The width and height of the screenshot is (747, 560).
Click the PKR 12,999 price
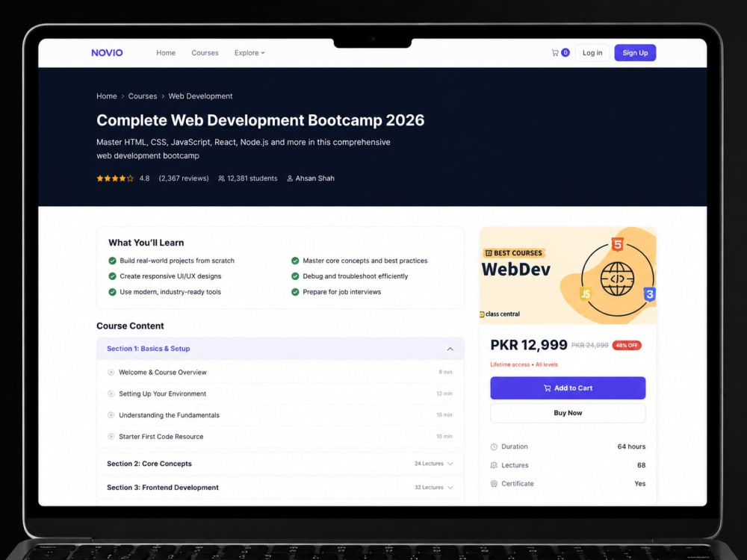(529, 345)
